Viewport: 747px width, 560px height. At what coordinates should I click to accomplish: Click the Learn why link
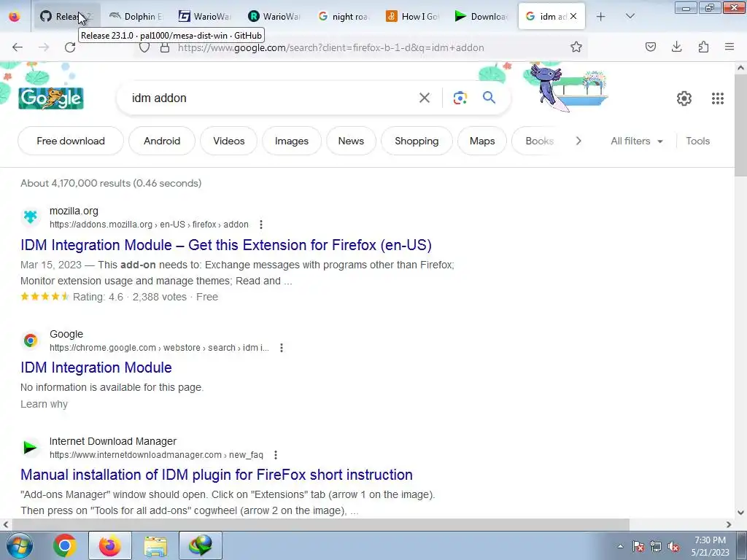click(x=44, y=404)
